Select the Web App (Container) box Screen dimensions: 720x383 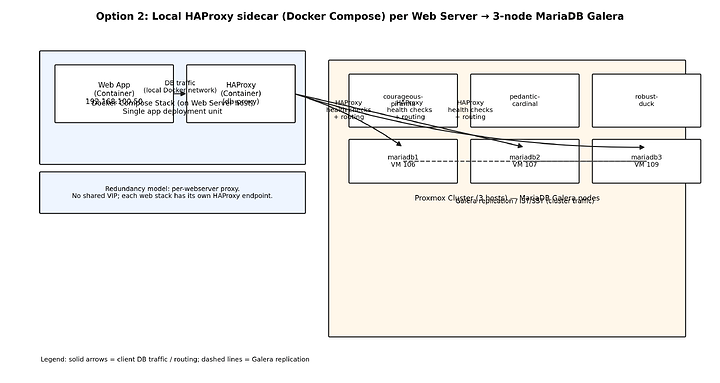(114, 94)
